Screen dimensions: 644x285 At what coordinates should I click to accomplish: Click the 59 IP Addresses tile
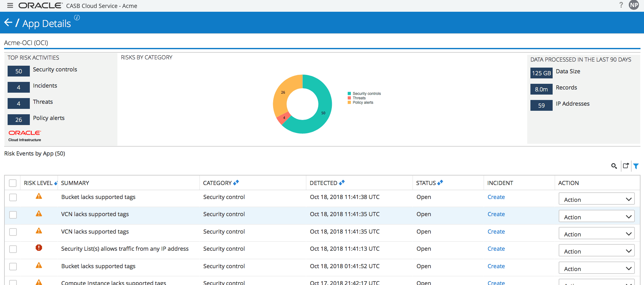[x=542, y=105]
